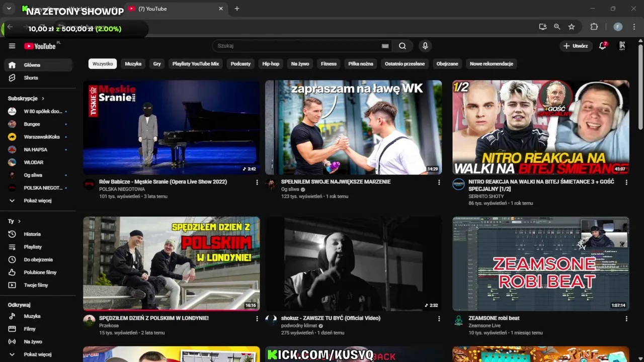Viewport: 644px width, 362px height.
Task: Open the NA HAPSA channel subscription
Action: pyautogui.click(x=39, y=149)
